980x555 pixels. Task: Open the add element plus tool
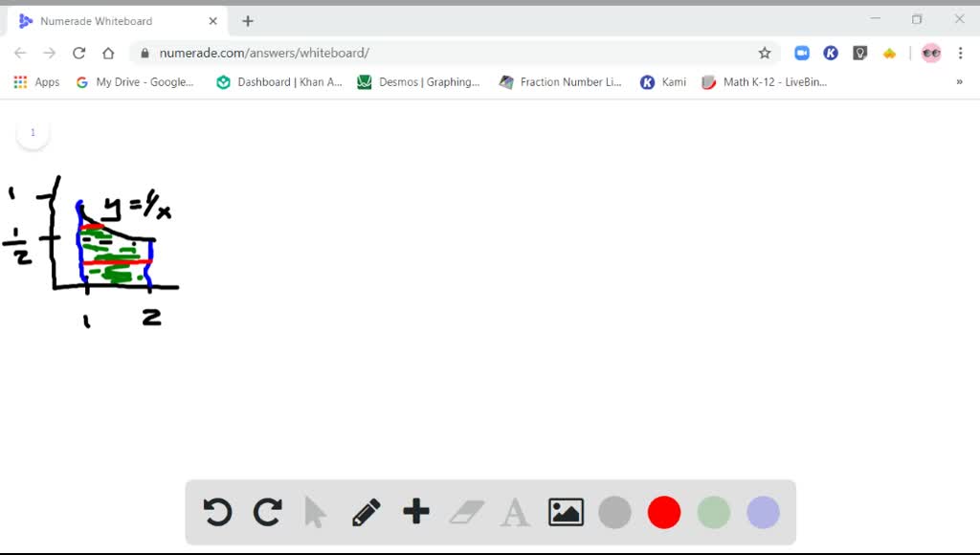click(x=416, y=511)
